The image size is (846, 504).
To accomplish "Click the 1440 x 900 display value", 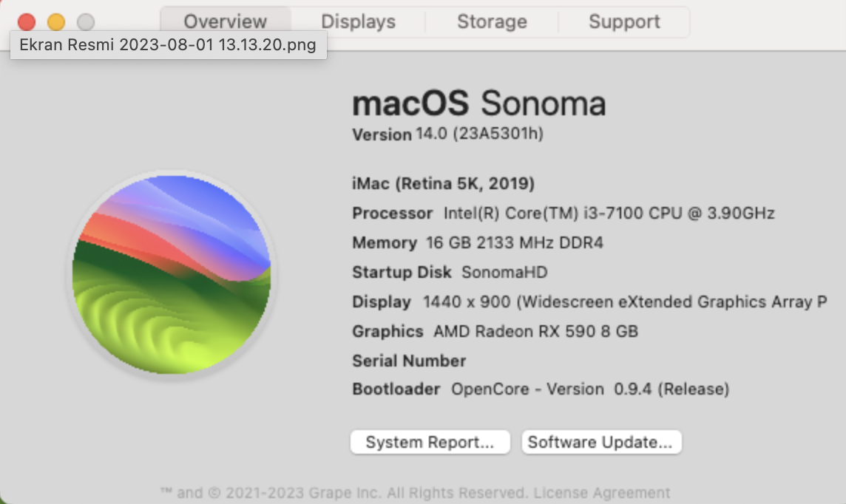I will tap(625, 302).
